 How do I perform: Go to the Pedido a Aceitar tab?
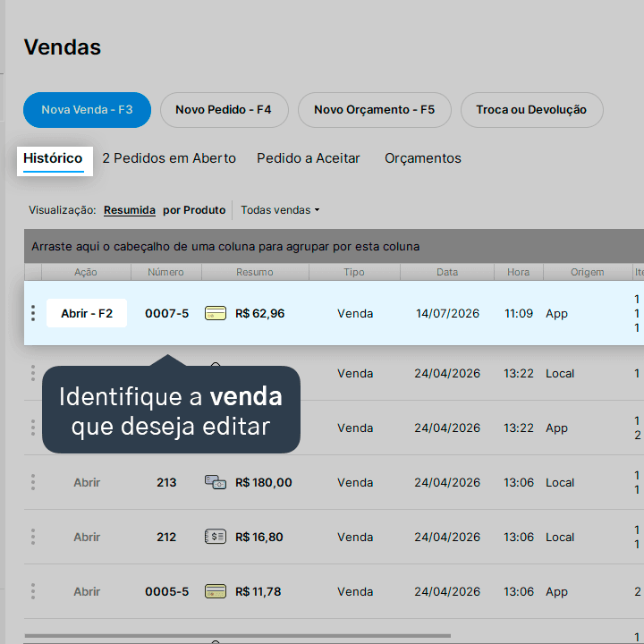tap(308, 158)
